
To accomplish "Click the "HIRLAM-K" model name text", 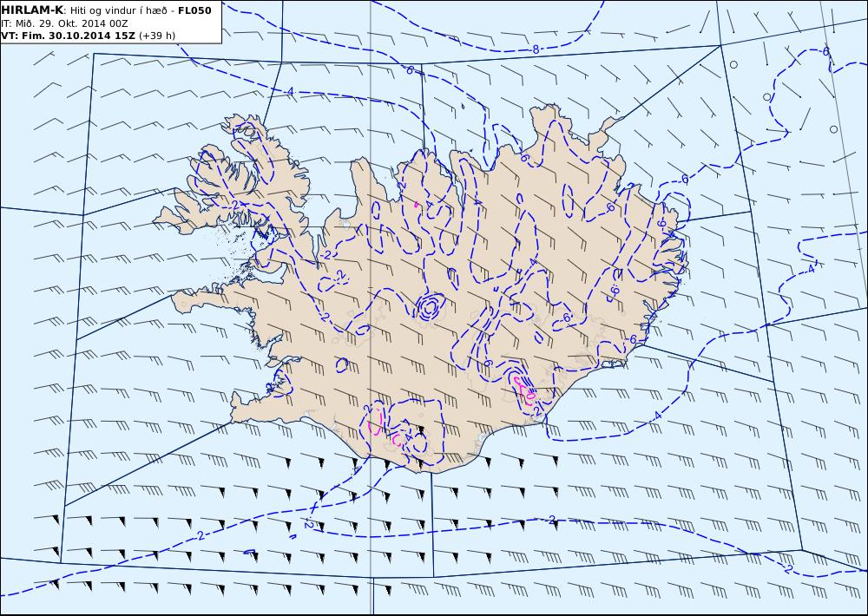I will (x=32, y=10).
